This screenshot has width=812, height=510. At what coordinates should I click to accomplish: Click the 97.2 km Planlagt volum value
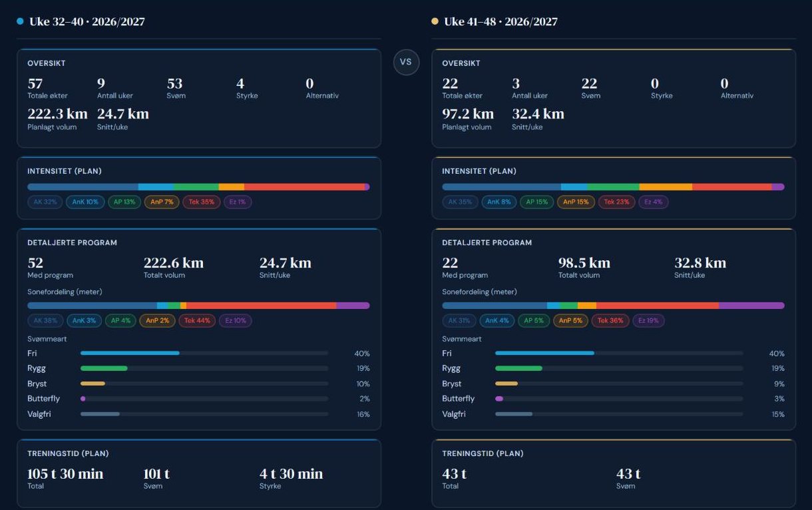coord(468,114)
